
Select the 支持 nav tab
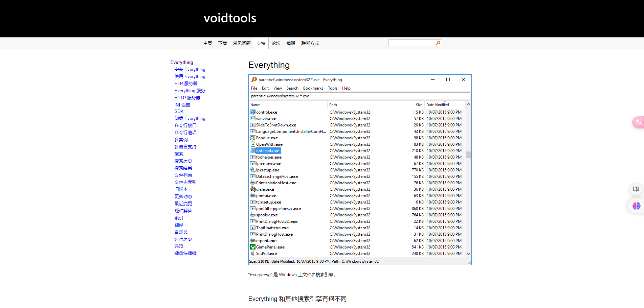(261, 43)
